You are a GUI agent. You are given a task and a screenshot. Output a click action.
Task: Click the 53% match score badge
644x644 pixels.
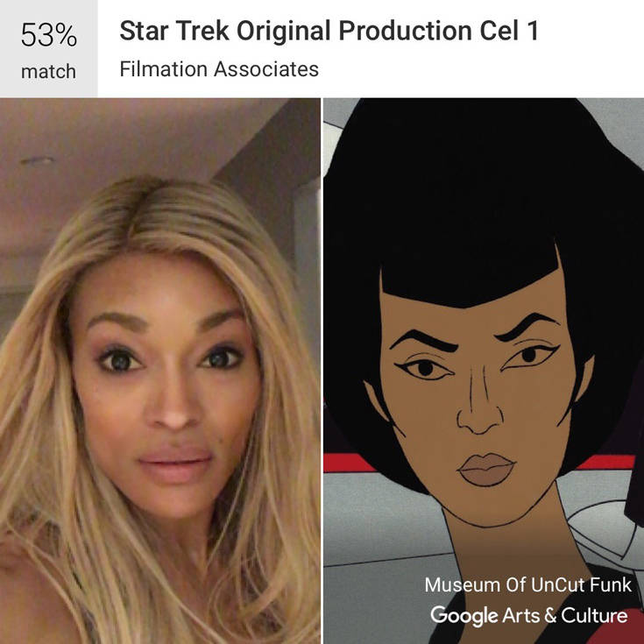[x=49, y=49]
